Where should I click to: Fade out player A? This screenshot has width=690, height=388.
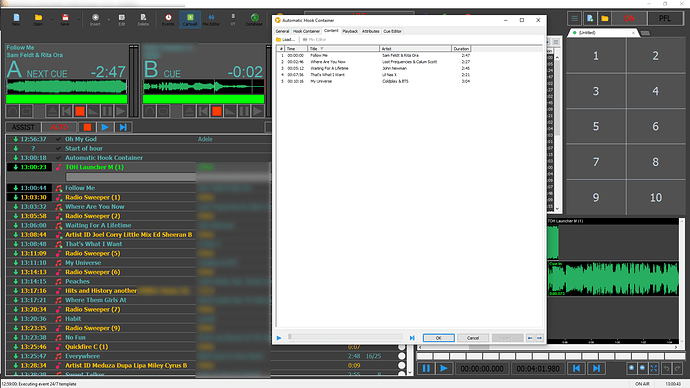[x=93, y=111]
